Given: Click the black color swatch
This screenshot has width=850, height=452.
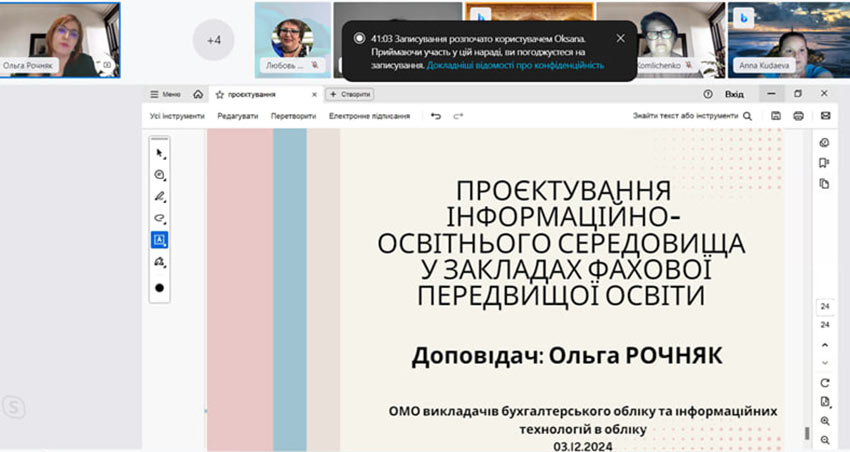Looking at the screenshot, I should [x=159, y=288].
